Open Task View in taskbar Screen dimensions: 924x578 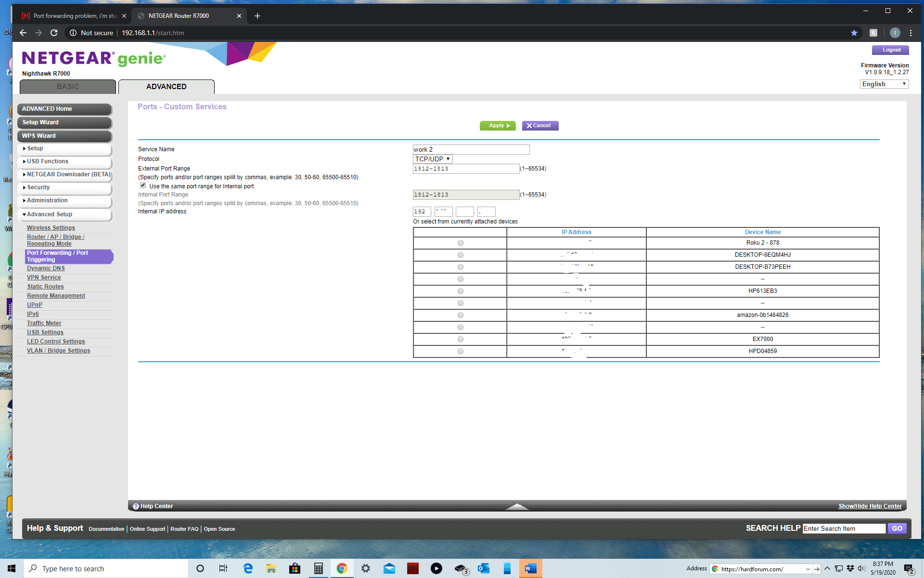click(x=223, y=568)
